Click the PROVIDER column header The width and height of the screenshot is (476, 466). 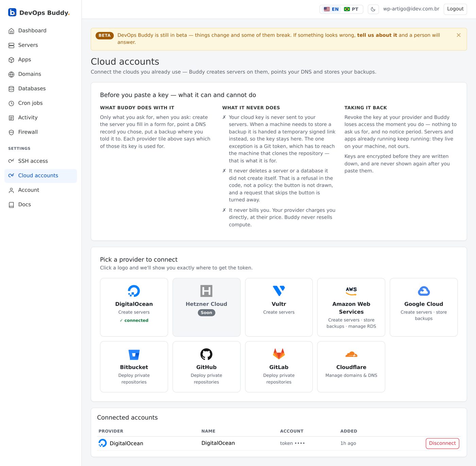tap(111, 431)
